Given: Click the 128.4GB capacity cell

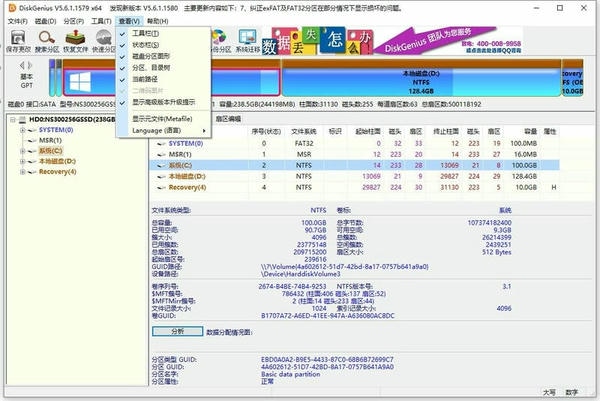Looking at the screenshot, I should (x=523, y=176).
